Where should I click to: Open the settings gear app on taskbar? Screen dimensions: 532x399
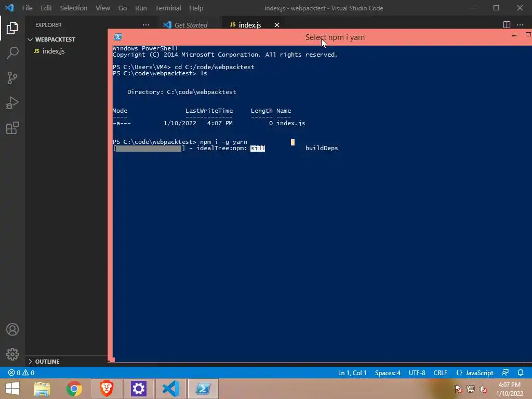point(138,389)
